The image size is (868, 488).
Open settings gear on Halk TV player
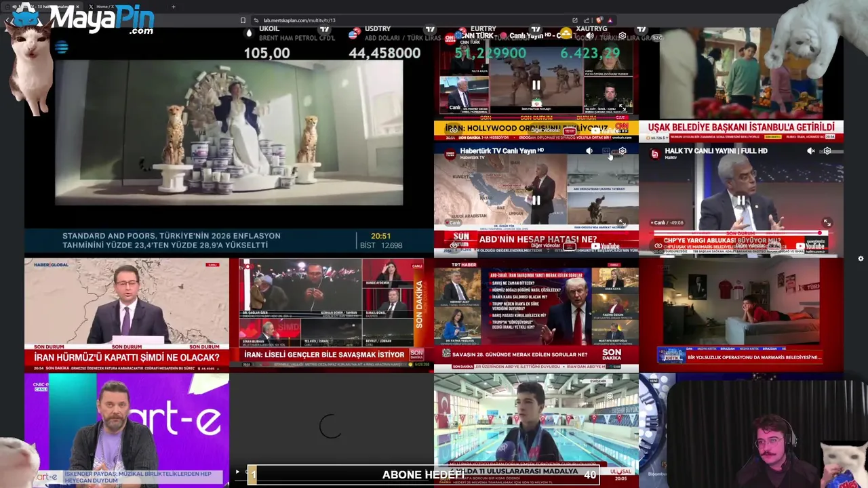[827, 151]
